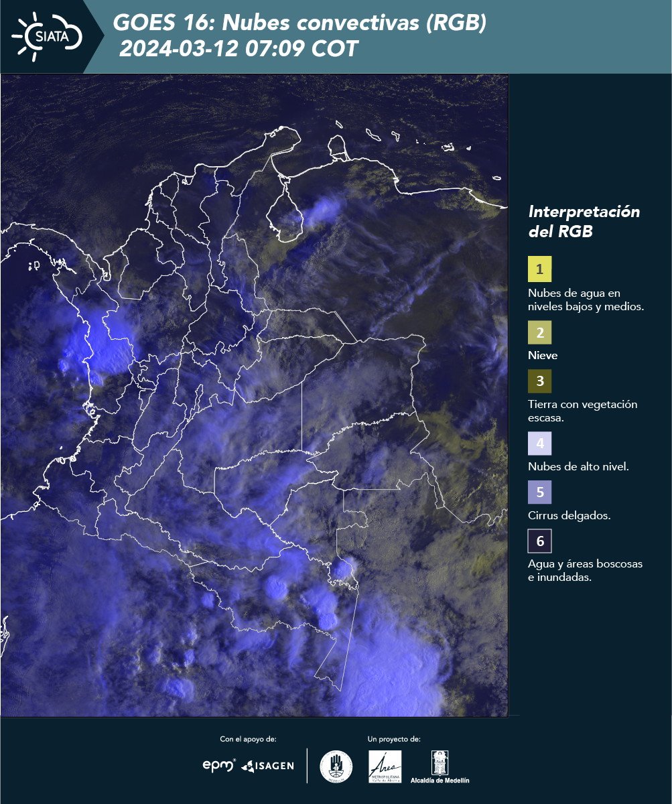The width and height of the screenshot is (672, 804).
Task: Select the light lavender legend swatch numbered 4
Action: tap(539, 444)
